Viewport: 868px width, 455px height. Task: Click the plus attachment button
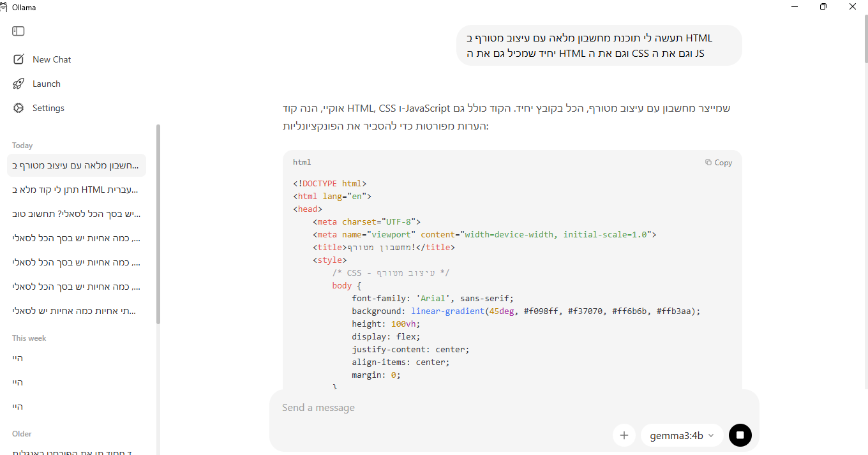point(624,435)
